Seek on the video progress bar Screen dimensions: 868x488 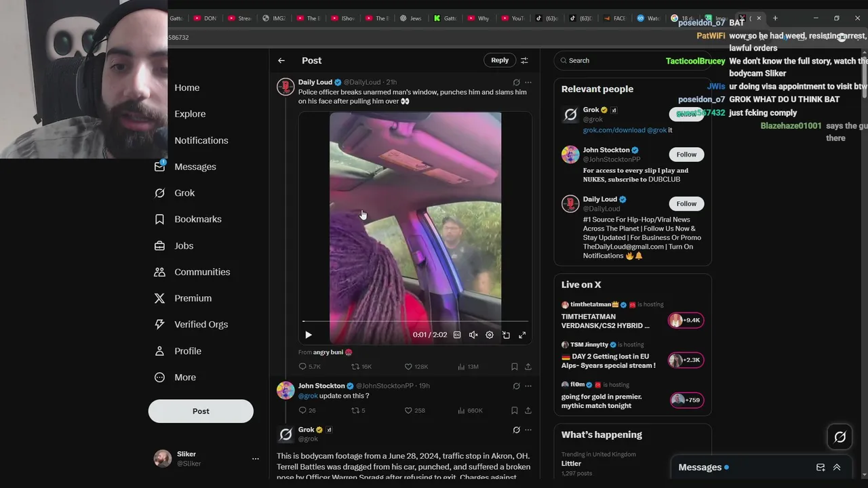pos(415,321)
